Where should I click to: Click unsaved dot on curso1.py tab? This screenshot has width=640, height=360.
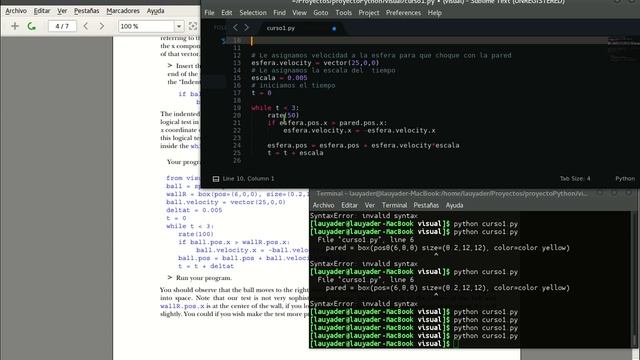pos(334,28)
